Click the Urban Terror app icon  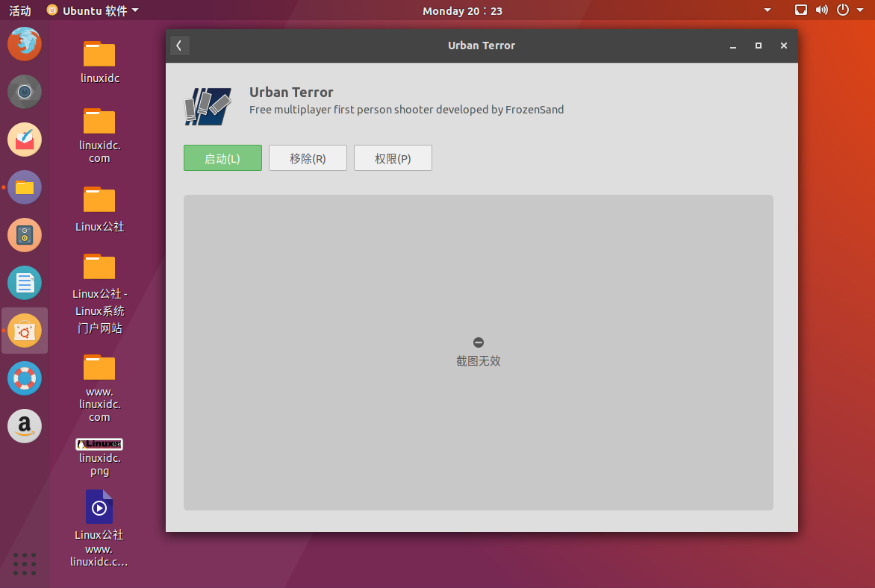coord(208,105)
